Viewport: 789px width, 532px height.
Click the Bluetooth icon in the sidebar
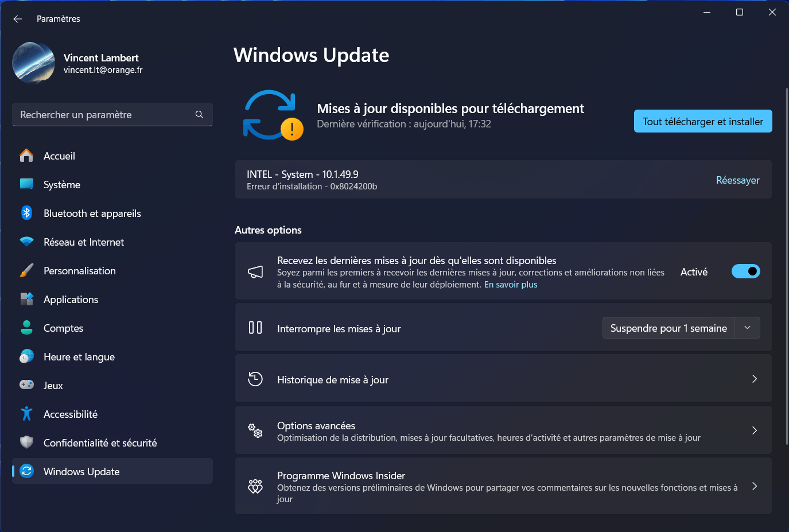click(x=26, y=213)
